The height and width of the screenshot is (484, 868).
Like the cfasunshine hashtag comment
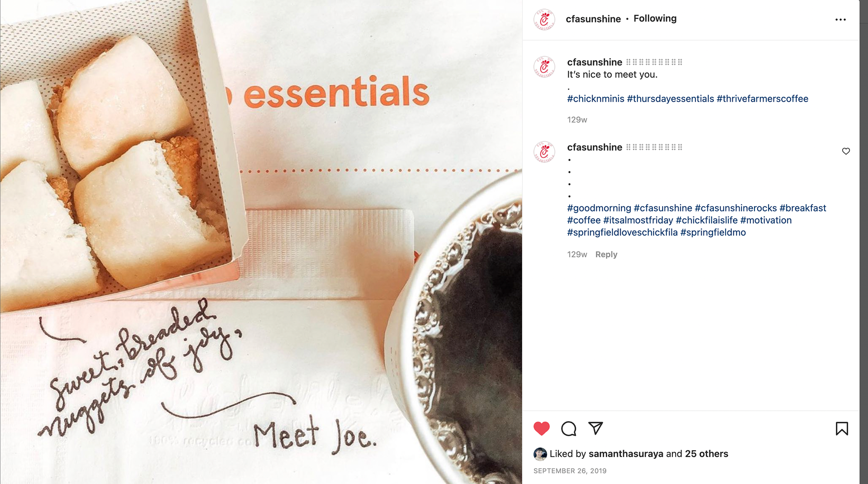846,151
